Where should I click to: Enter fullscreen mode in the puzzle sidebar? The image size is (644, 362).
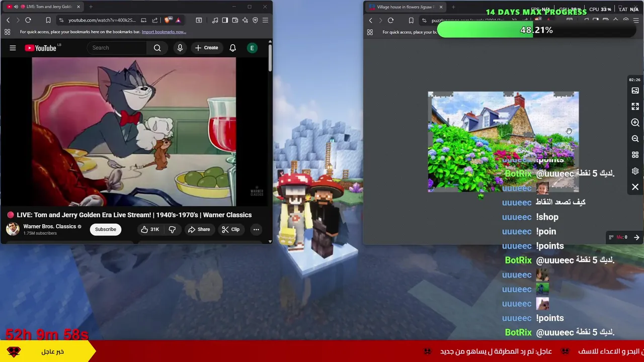(x=635, y=107)
